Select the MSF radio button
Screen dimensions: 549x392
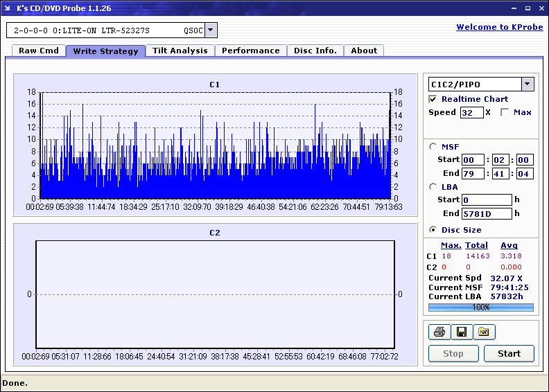point(433,146)
